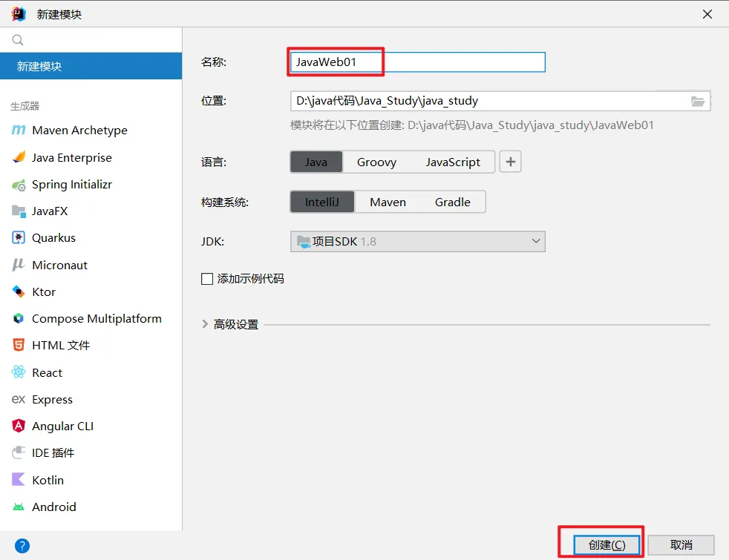This screenshot has width=729, height=560.
Task: Select JavaScript as the language
Action: 453,162
